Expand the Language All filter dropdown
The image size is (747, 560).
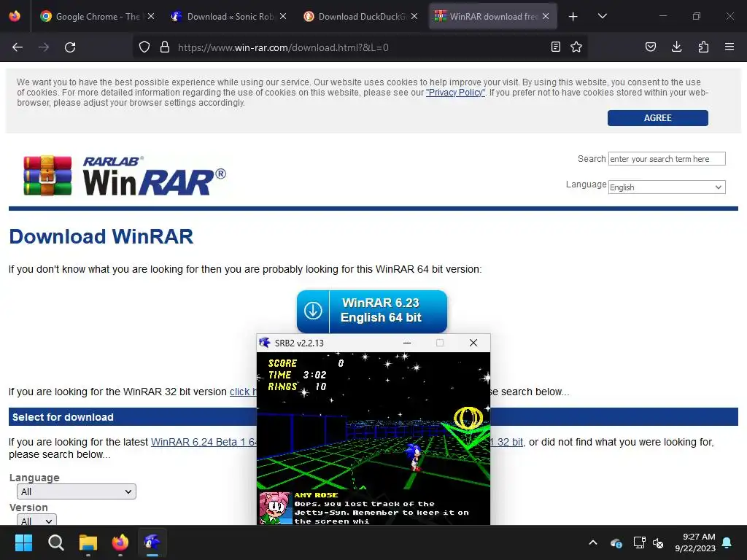(x=76, y=491)
